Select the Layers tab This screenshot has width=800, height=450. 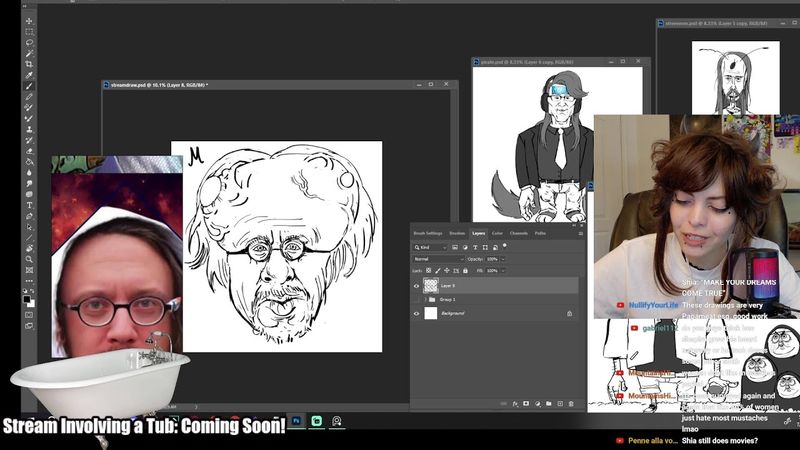(479, 233)
